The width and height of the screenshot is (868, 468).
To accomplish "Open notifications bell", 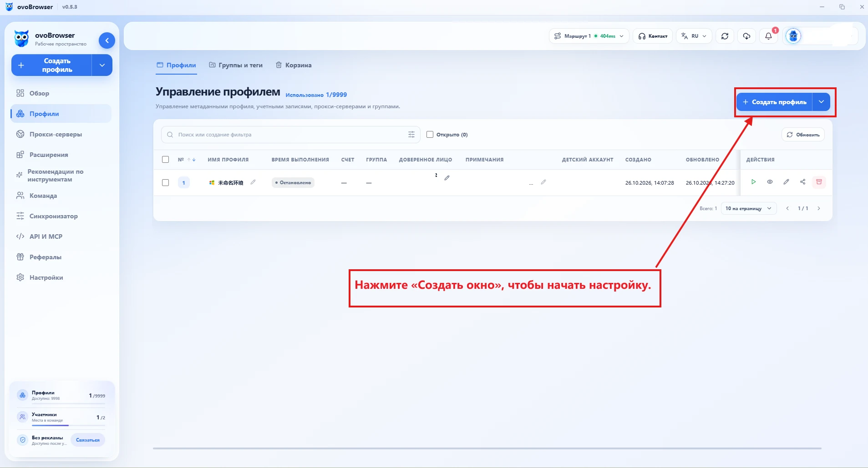I will pos(768,36).
